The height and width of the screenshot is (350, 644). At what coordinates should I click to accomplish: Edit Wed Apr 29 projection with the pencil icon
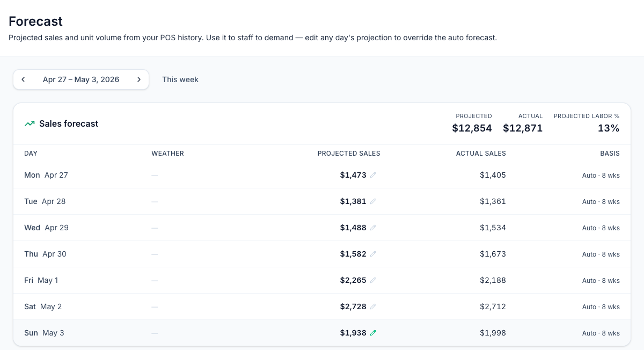coord(373,228)
